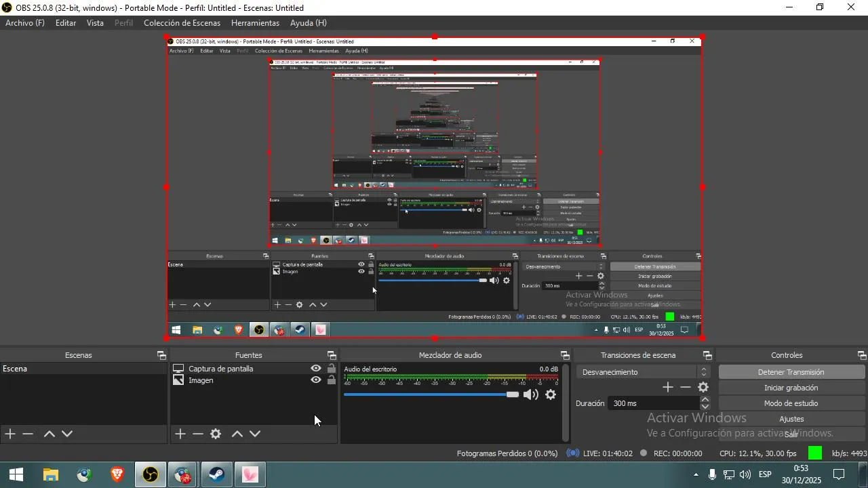The width and height of the screenshot is (868, 488).
Task: Open the Editar menu
Action: [x=66, y=23]
